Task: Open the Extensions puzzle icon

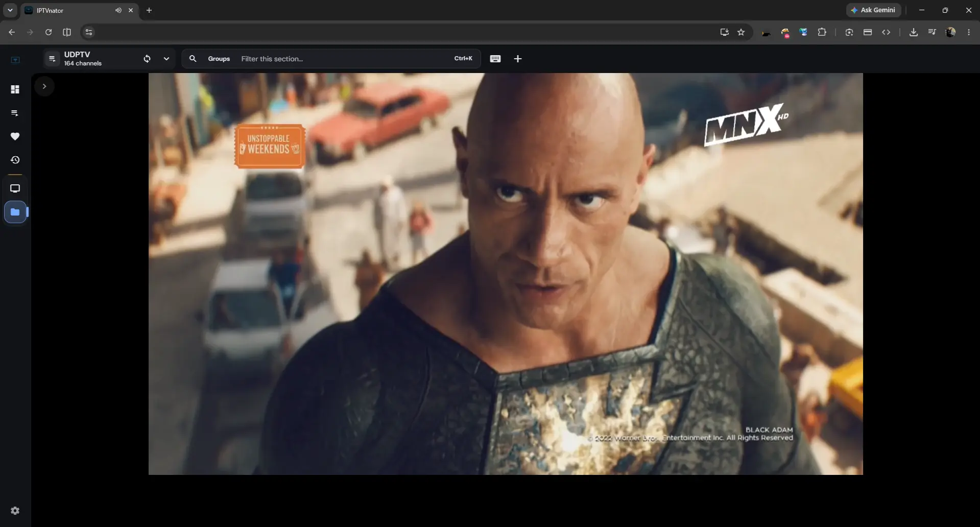Action: 822,32
